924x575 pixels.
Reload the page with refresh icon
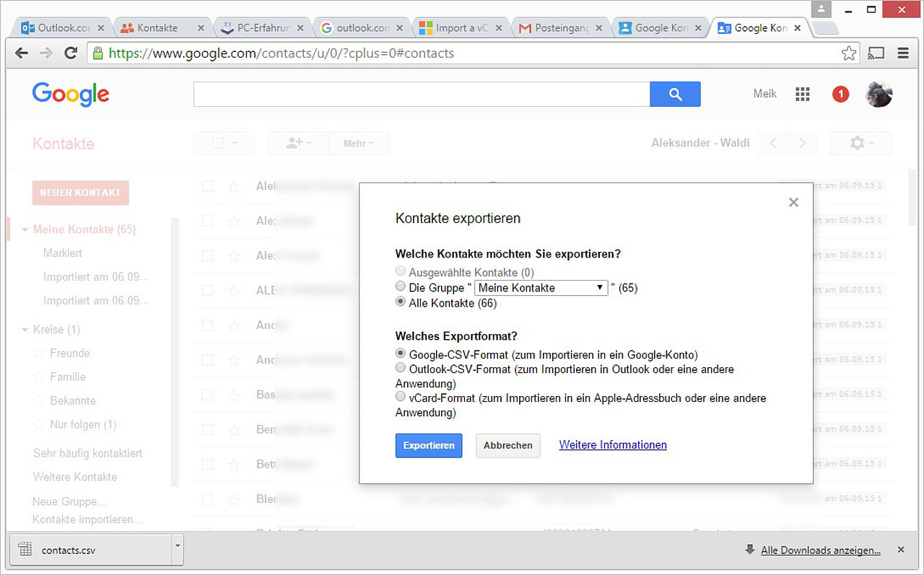pyautogui.click(x=71, y=53)
